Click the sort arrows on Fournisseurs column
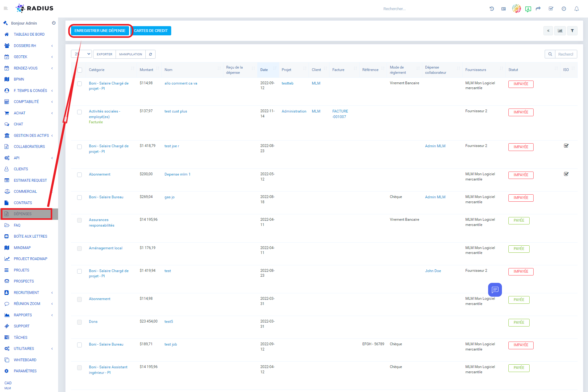Viewport: 588px width, 392px height. click(x=502, y=68)
